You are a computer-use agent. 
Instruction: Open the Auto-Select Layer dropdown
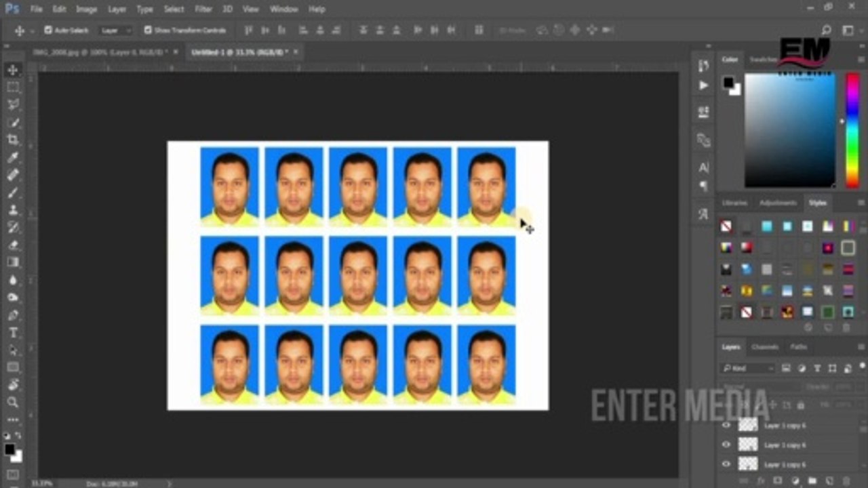(116, 30)
